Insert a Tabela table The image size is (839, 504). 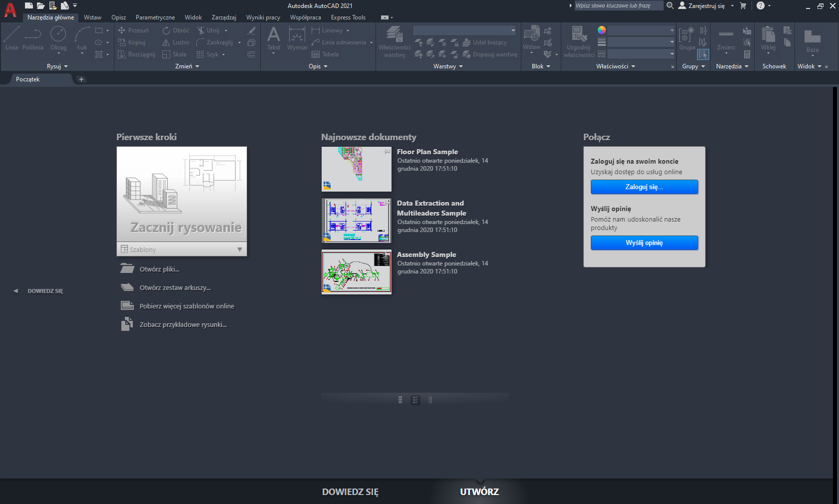click(325, 54)
